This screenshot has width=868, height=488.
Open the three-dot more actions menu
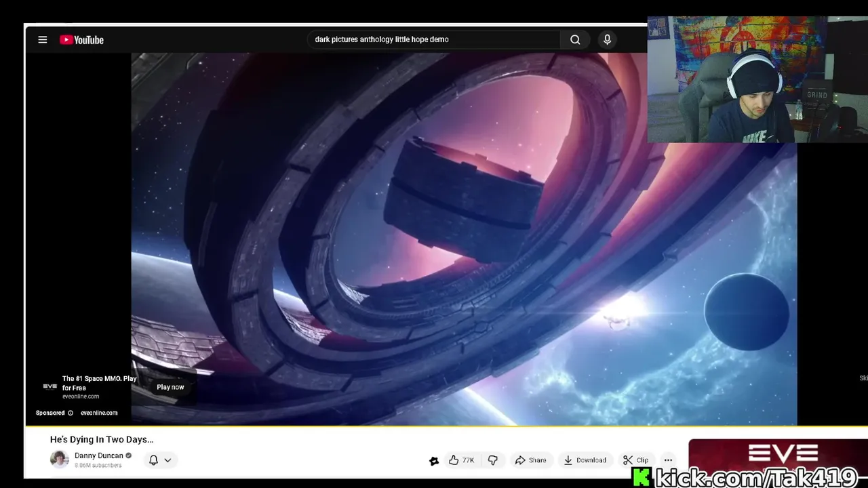click(x=668, y=460)
